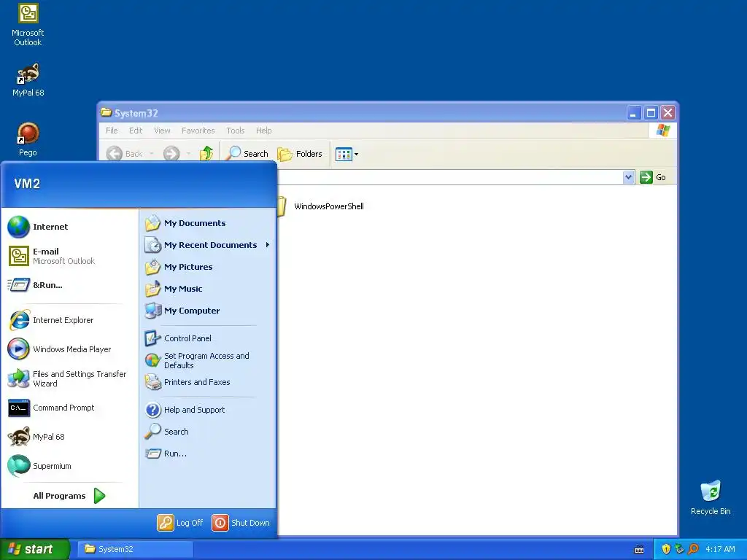
Task: Click the Go button
Action: pyautogui.click(x=653, y=177)
